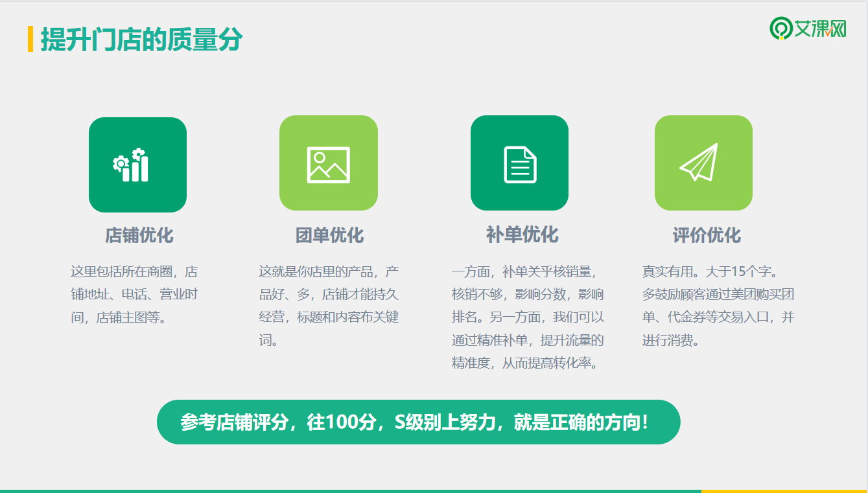Viewport: 868px width, 493px height.
Task: Click text line 单、代金券等交易入口，并
Action: tap(718, 317)
